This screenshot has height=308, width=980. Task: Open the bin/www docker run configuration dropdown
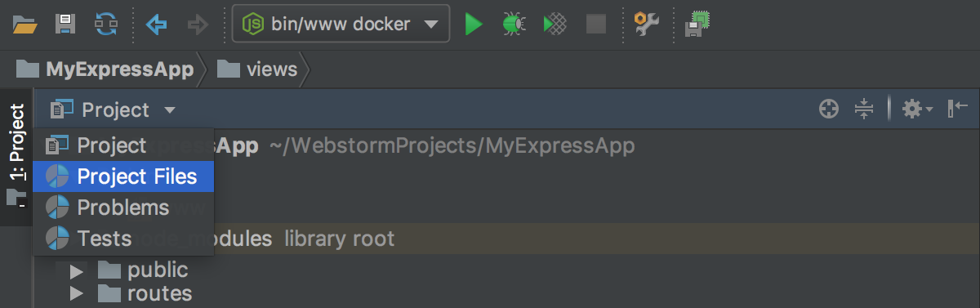point(341,25)
